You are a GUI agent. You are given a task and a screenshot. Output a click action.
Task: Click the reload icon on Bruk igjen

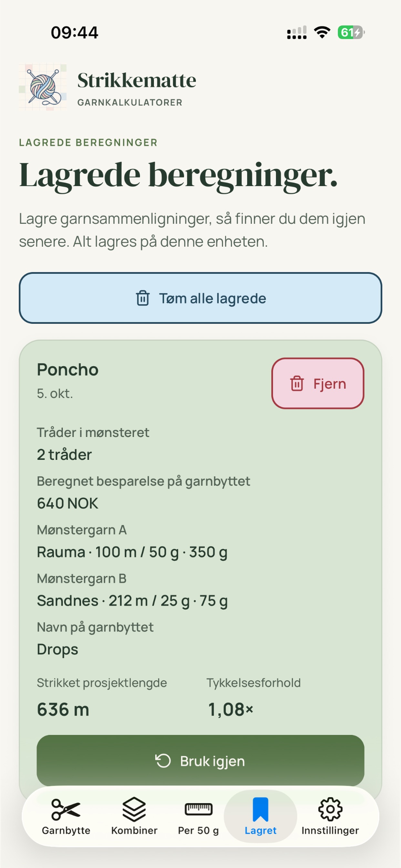coord(163,761)
